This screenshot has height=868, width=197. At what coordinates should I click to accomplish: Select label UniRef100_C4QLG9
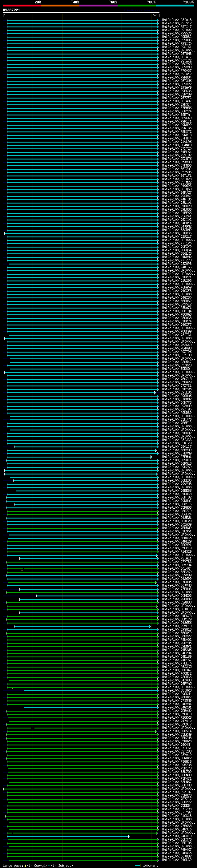click(177, 860)
